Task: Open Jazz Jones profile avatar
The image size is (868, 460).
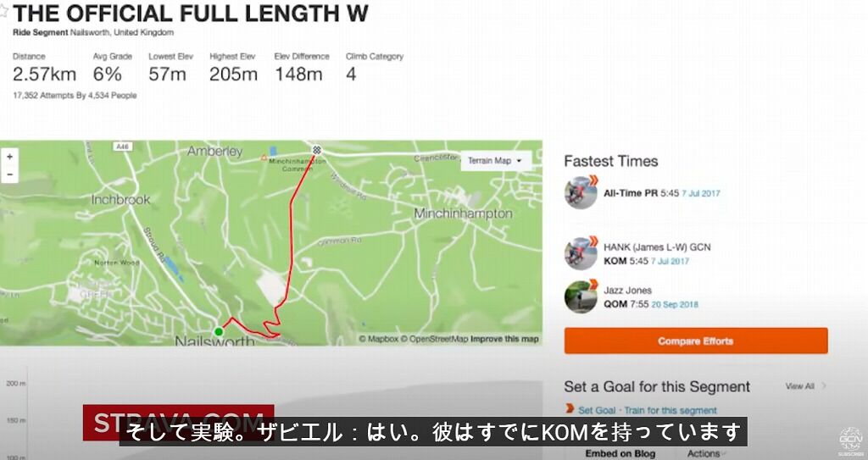Action: [581, 297]
